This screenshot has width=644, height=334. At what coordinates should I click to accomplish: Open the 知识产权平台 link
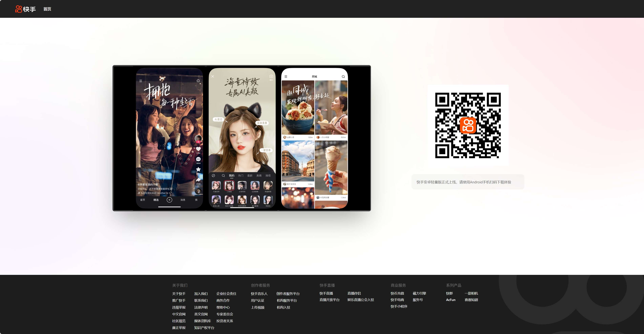[x=204, y=328]
